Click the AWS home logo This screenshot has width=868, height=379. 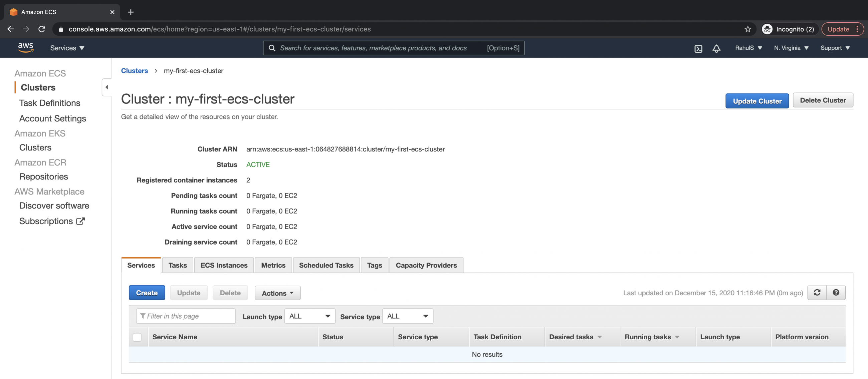pyautogui.click(x=26, y=48)
